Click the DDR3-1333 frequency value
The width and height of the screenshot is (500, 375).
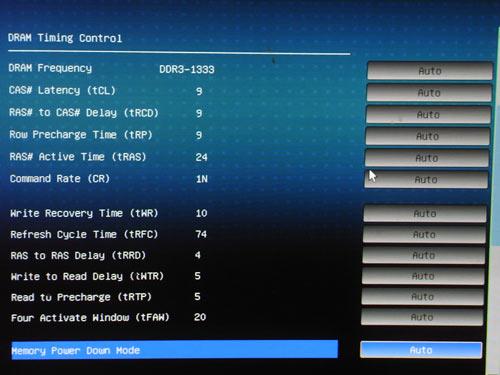(187, 69)
